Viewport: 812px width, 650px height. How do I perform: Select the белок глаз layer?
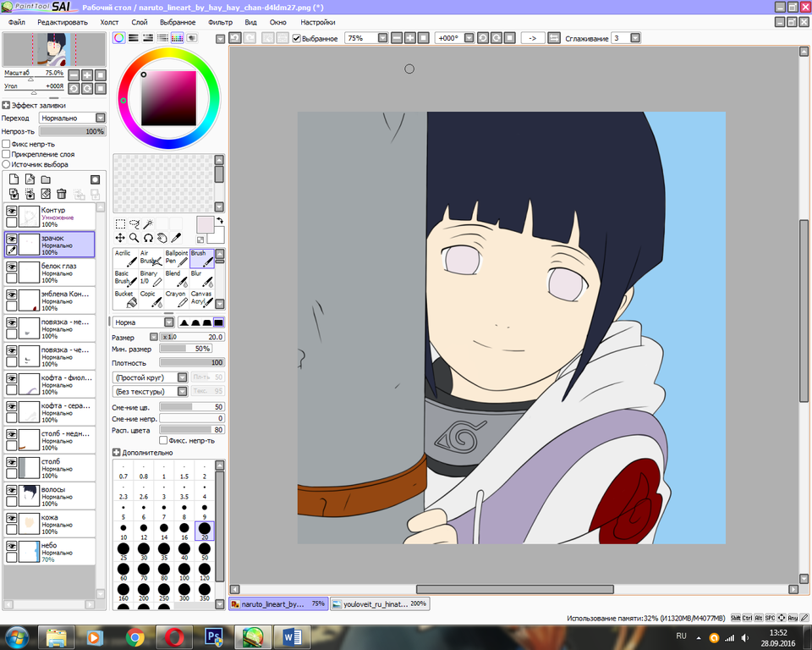50,273
